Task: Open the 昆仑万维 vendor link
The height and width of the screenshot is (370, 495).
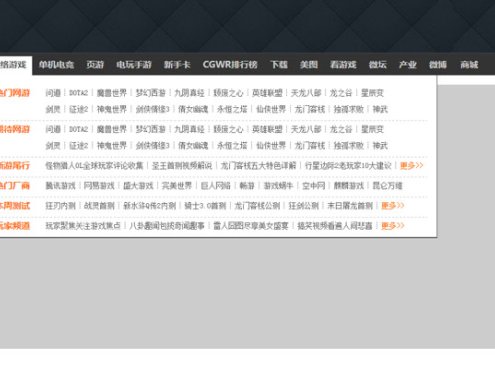Action: click(387, 186)
